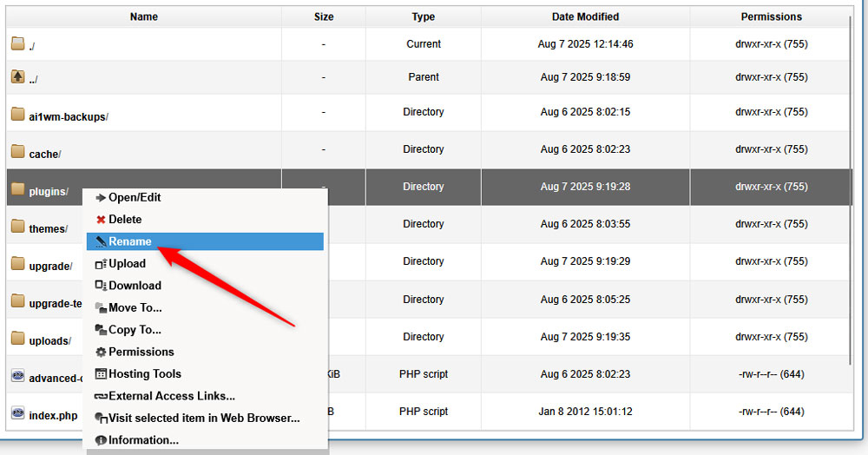
Task: Sort by the Permissions column header
Action: coord(771,16)
